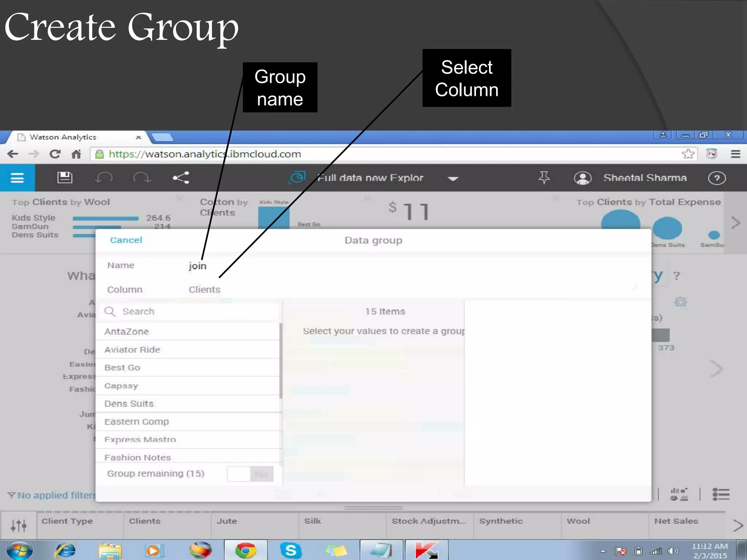
Task: Click the list view icon bottom right
Action: point(721,494)
